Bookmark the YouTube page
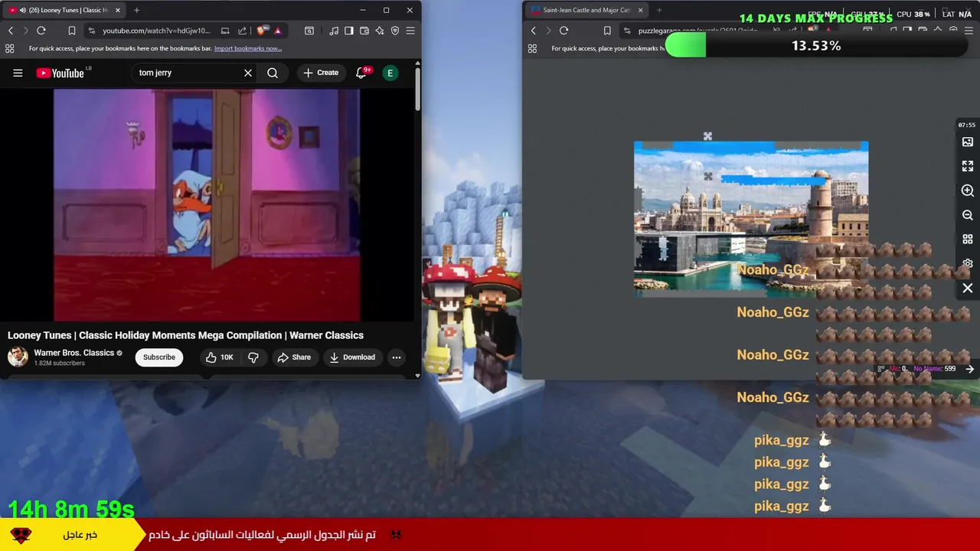980x551 pixels. pos(71,31)
